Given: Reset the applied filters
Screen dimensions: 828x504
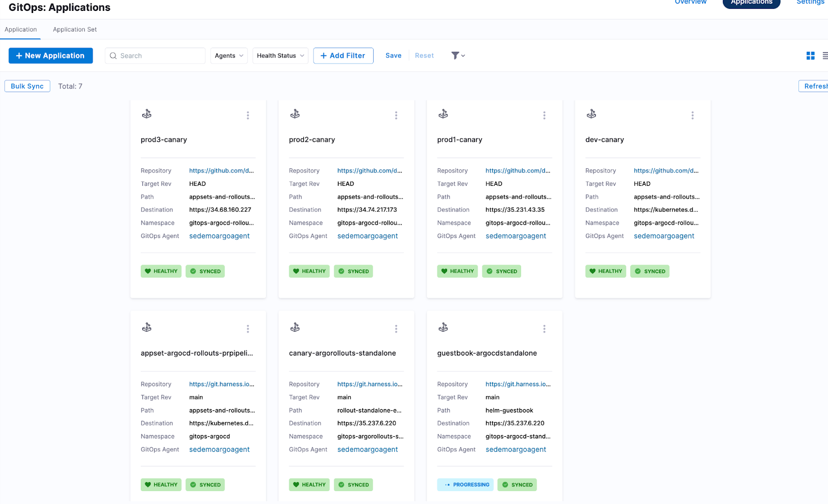Looking at the screenshot, I should [x=424, y=56].
